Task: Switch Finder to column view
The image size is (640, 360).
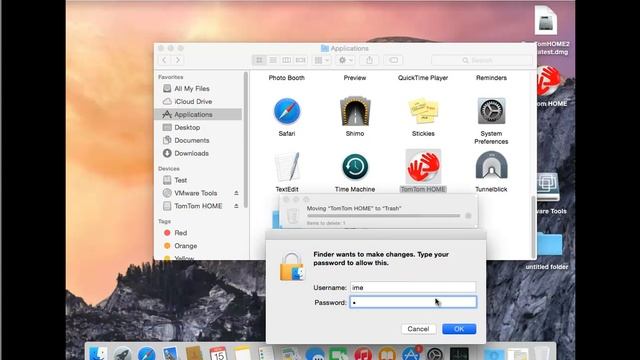Action: 287,60
